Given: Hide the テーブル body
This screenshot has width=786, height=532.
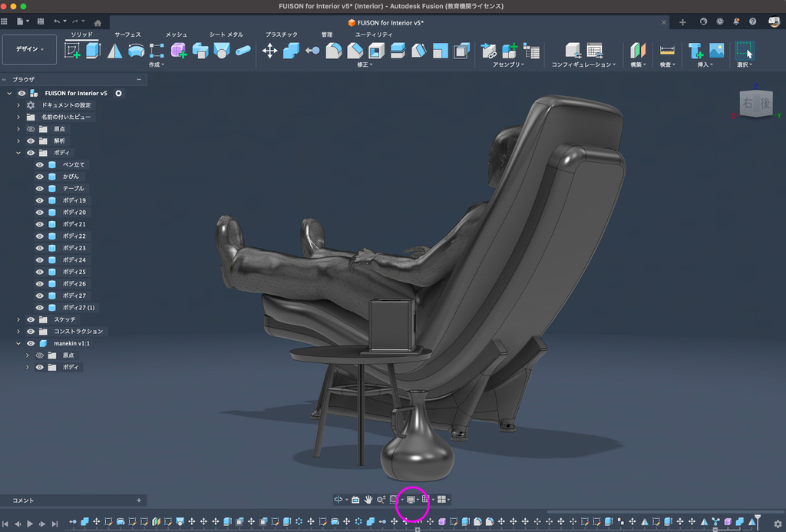Looking at the screenshot, I should pos(40,188).
